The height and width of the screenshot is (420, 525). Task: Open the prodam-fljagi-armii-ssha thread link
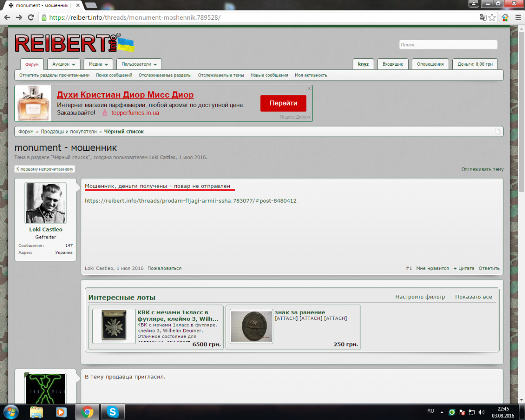[191, 201]
